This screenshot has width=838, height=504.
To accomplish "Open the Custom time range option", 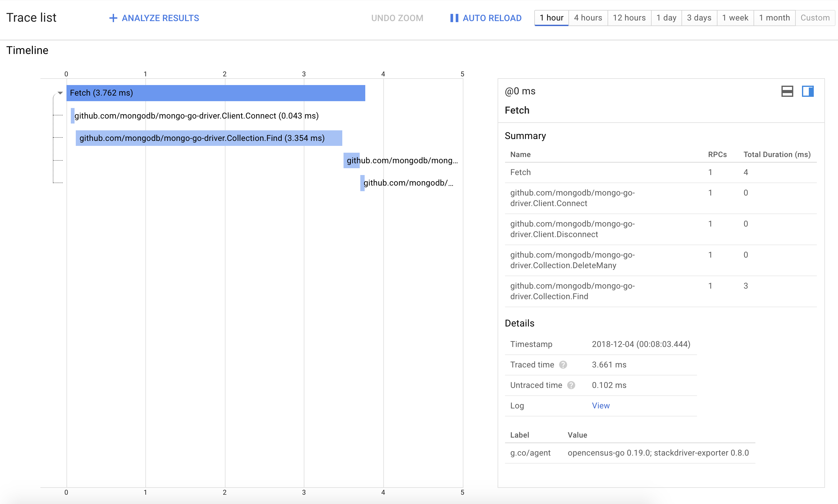I will point(815,18).
